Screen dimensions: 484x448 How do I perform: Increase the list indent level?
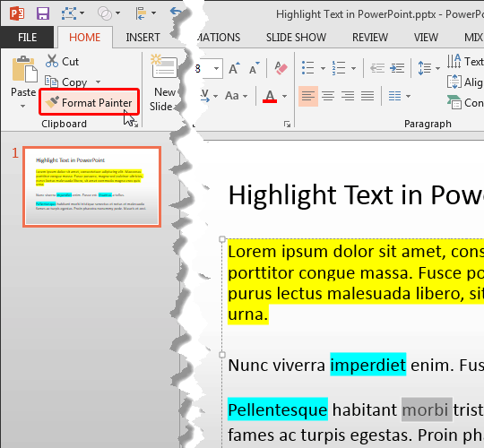pos(397,68)
